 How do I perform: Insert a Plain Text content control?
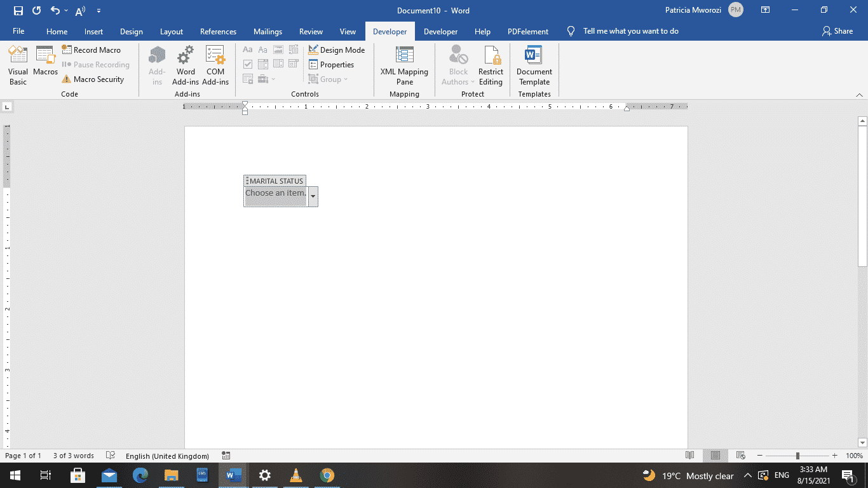262,49
